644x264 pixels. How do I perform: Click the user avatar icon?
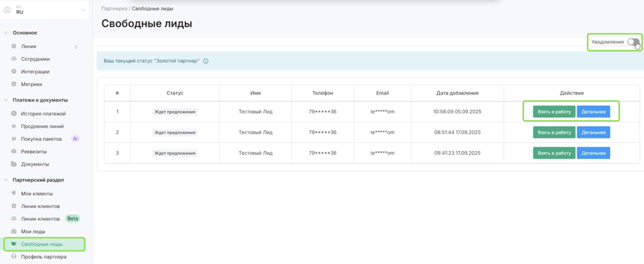7,10
